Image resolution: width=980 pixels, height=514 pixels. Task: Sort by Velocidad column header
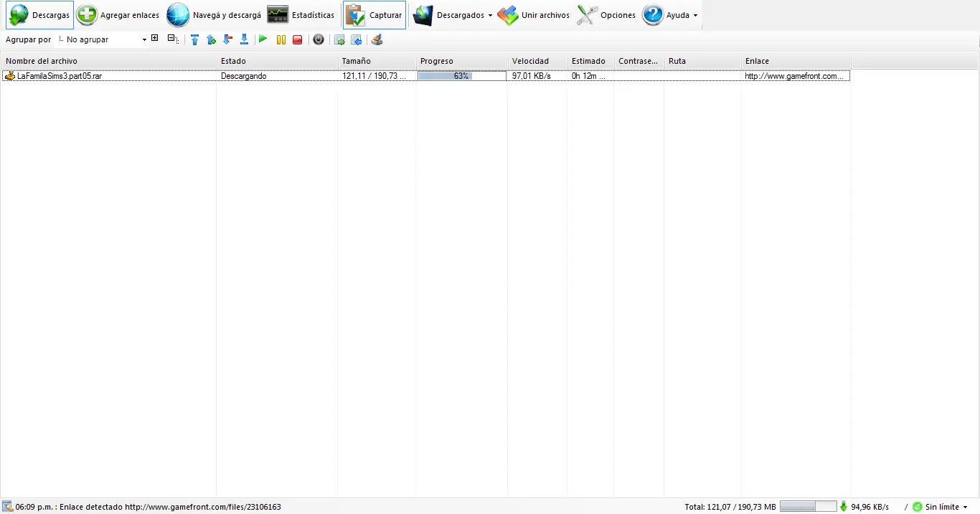click(537, 61)
